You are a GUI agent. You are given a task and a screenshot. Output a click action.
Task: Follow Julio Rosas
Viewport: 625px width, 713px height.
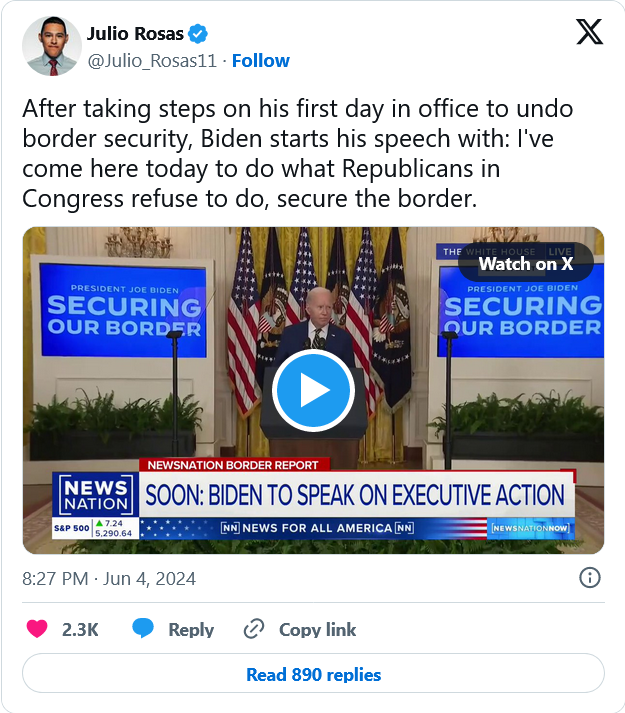pos(261,60)
